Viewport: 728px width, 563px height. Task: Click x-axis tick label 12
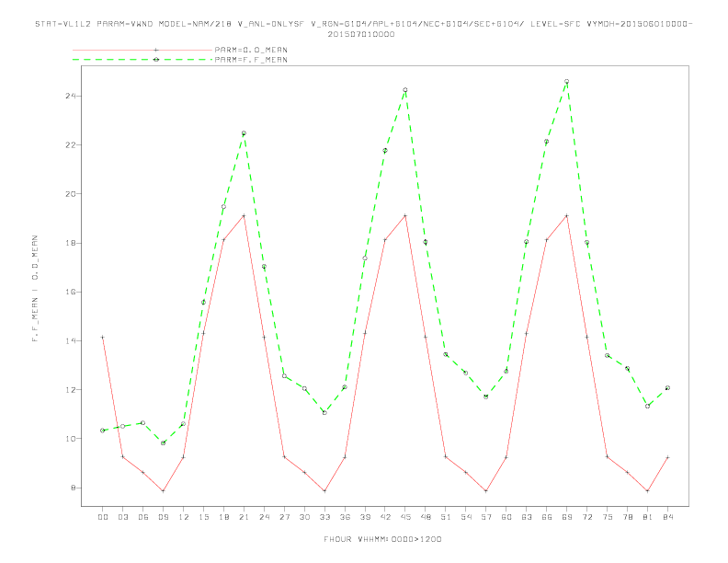[x=184, y=517]
